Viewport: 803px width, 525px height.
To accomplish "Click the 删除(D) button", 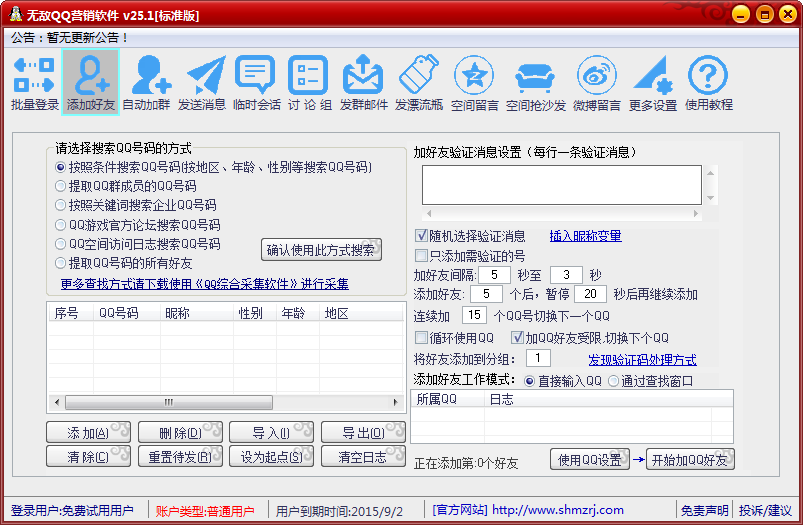I will pyautogui.click(x=180, y=433).
